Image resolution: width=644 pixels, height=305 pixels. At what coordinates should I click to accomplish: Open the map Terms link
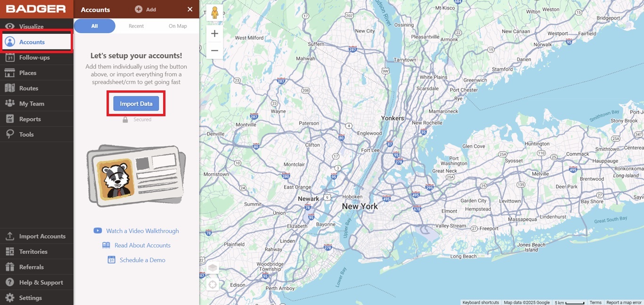point(595,303)
